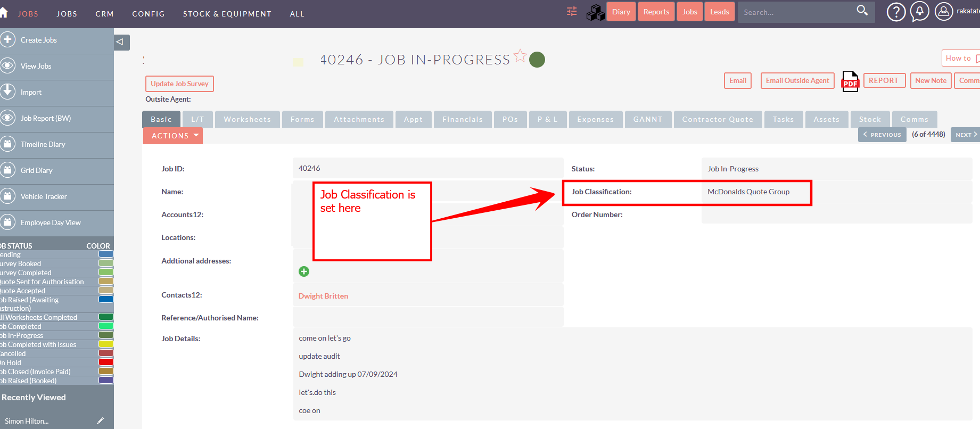980x429 pixels.
Task: Switch to the Contractor Quote tab
Action: 718,119
